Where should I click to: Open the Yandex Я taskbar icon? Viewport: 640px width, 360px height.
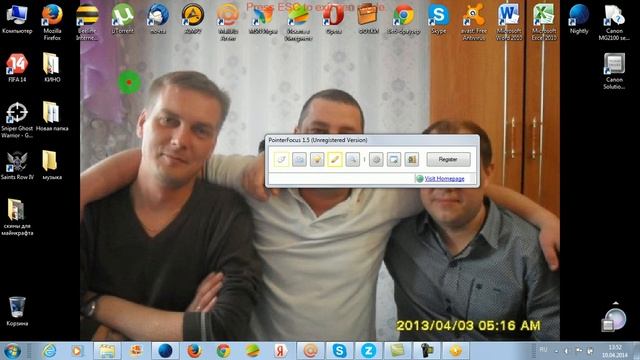click(281, 351)
